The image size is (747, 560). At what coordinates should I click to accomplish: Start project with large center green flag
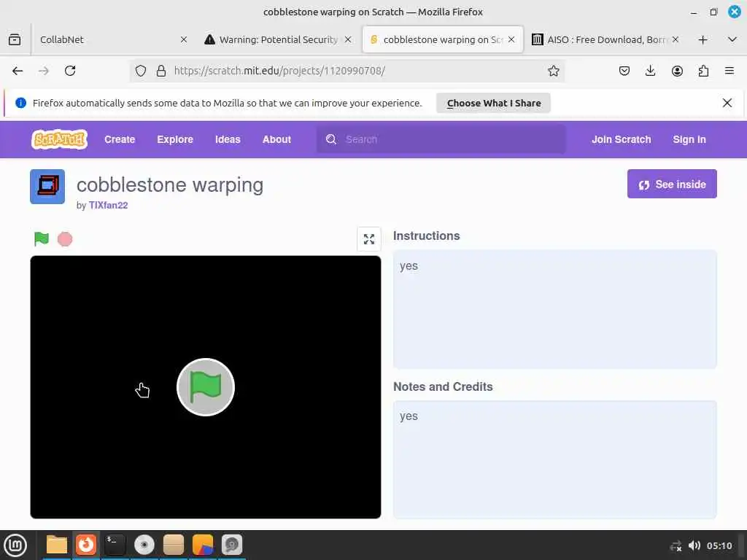(x=205, y=387)
